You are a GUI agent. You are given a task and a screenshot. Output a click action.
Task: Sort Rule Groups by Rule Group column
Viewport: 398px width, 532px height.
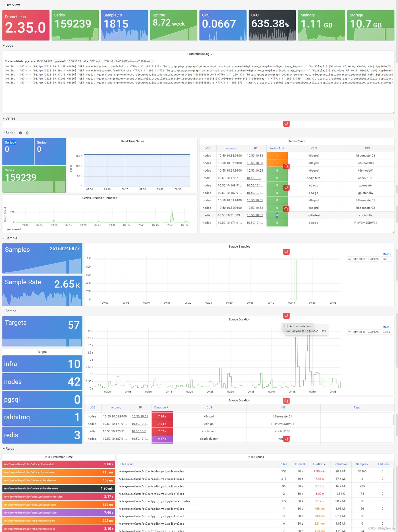coord(126,464)
